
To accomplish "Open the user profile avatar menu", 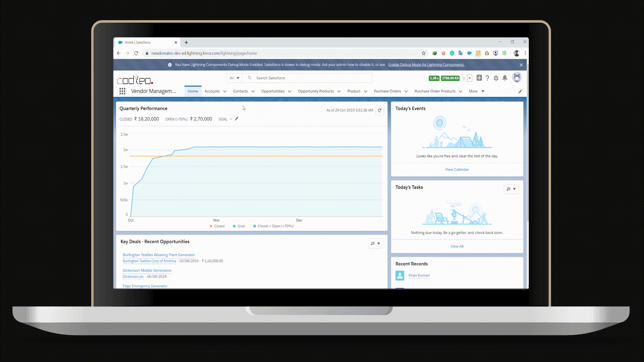I will tap(517, 78).
